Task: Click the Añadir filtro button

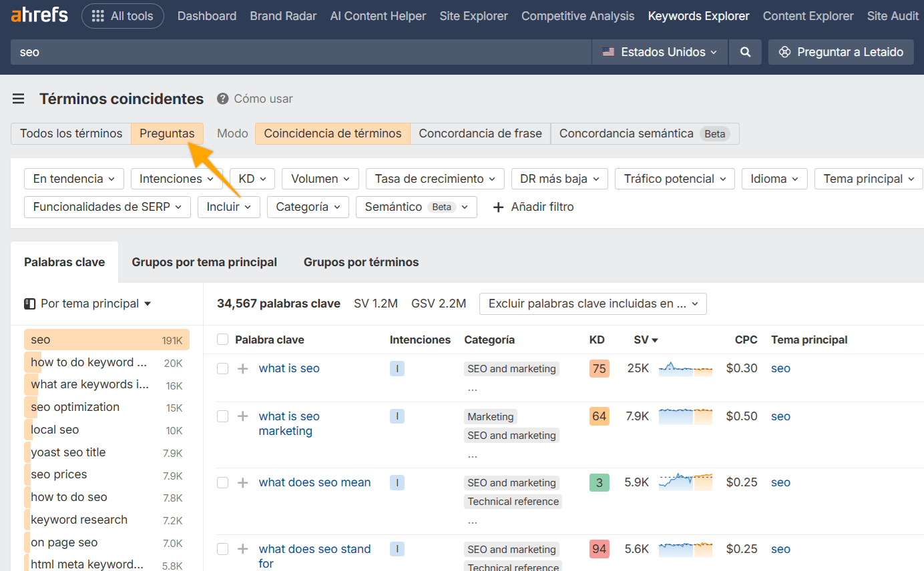Action: click(533, 207)
